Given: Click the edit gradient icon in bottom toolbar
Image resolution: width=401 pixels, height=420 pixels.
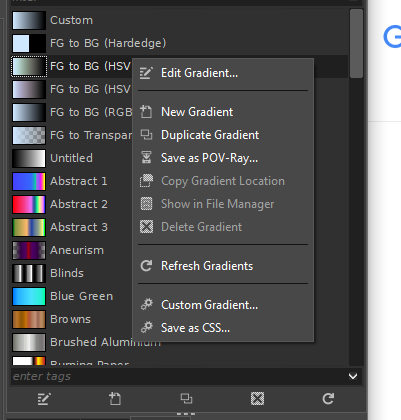Looking at the screenshot, I should 44,399.
